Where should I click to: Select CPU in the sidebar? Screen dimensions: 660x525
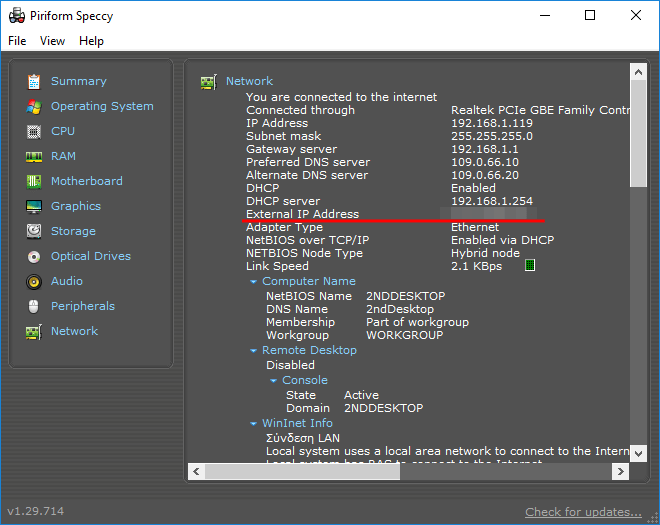coord(63,131)
